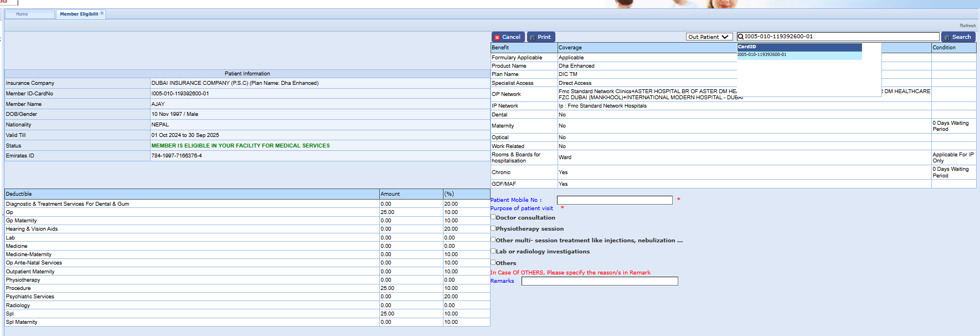Image resolution: width=980 pixels, height=336 pixels.
Task: Click the Refresh link
Action: point(967,26)
